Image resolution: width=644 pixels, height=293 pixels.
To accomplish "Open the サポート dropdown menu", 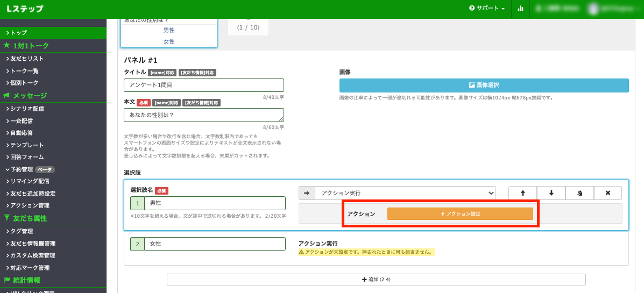I will 487,8.
